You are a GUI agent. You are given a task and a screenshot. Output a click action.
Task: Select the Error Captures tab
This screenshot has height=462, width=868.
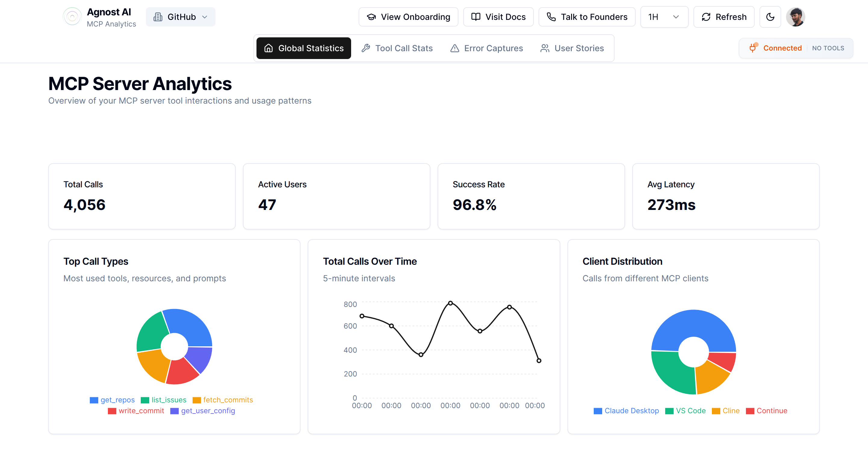486,48
